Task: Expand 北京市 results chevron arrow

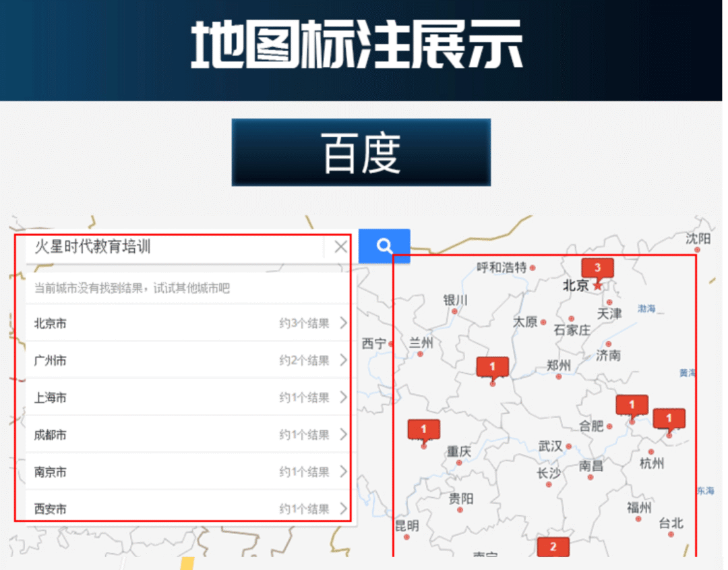Action: 344,323
